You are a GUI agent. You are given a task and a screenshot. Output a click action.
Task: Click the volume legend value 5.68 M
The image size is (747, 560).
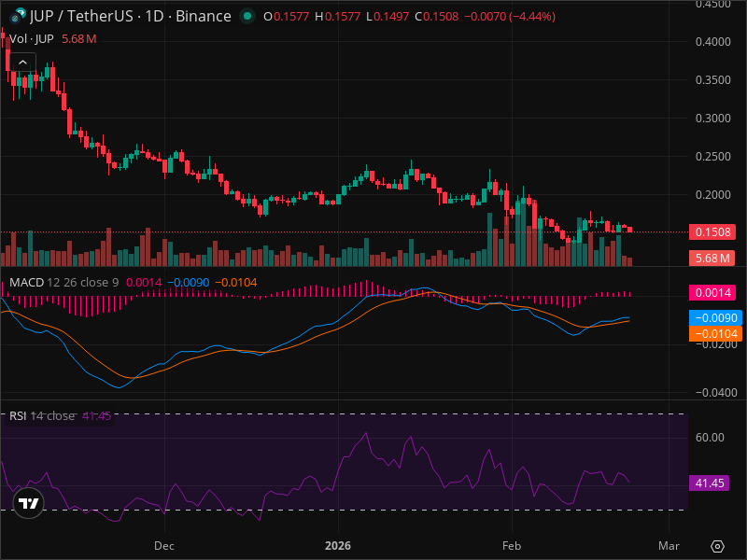[x=79, y=39]
